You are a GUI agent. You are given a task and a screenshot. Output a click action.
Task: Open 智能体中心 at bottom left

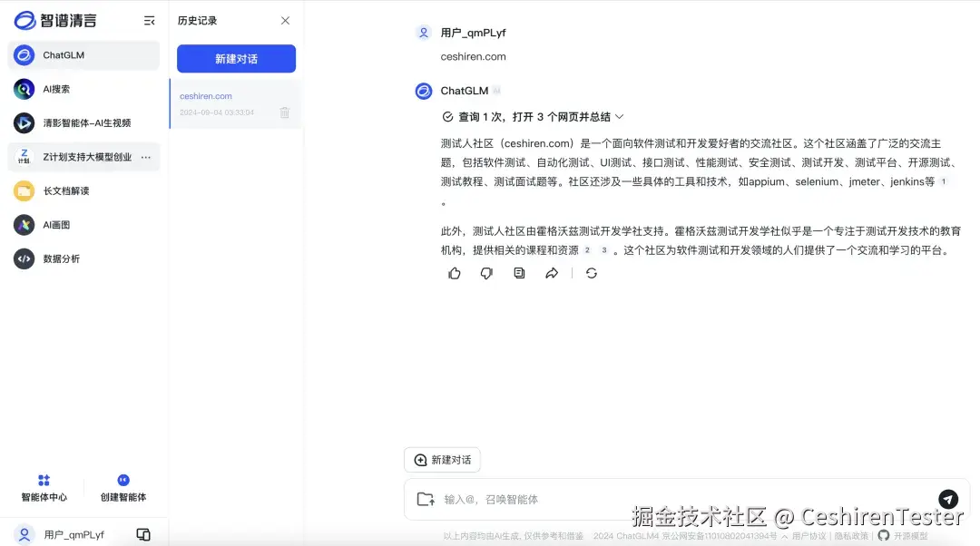tap(43, 487)
